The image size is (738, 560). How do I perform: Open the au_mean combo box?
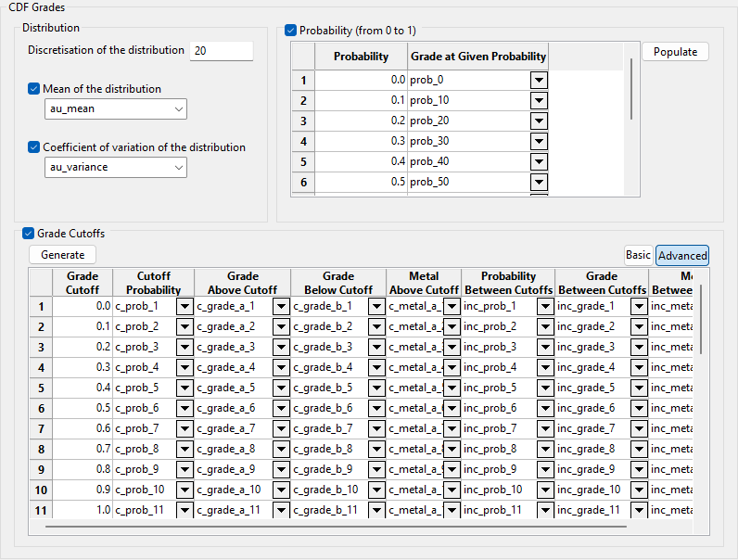point(116,109)
